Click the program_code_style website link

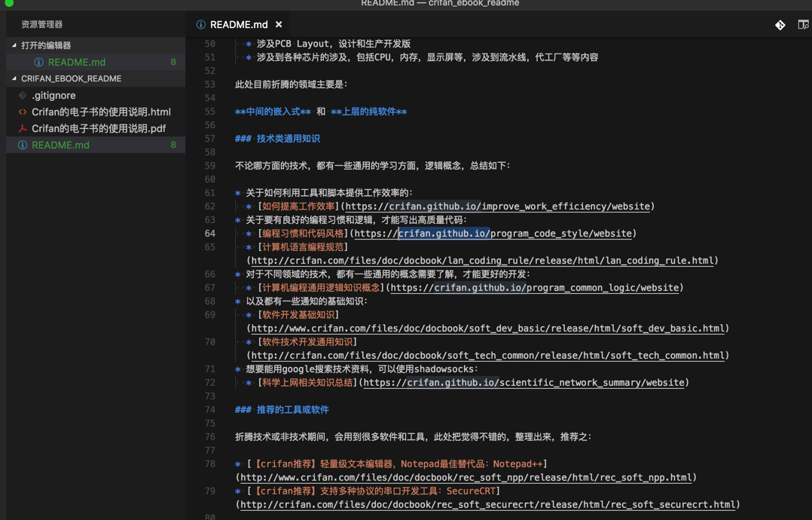point(493,234)
